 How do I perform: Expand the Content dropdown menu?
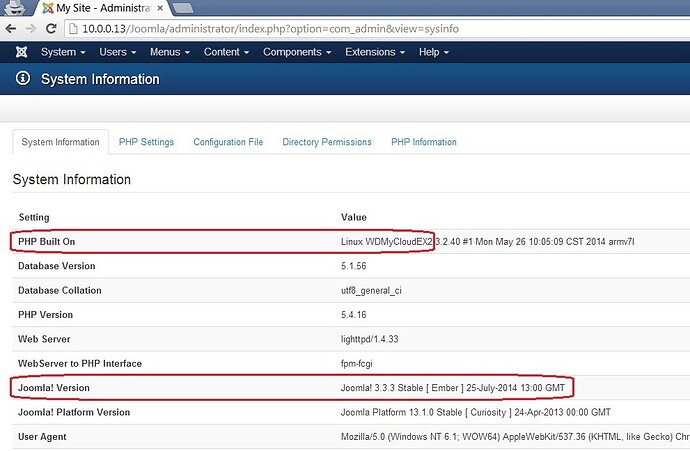(x=226, y=52)
